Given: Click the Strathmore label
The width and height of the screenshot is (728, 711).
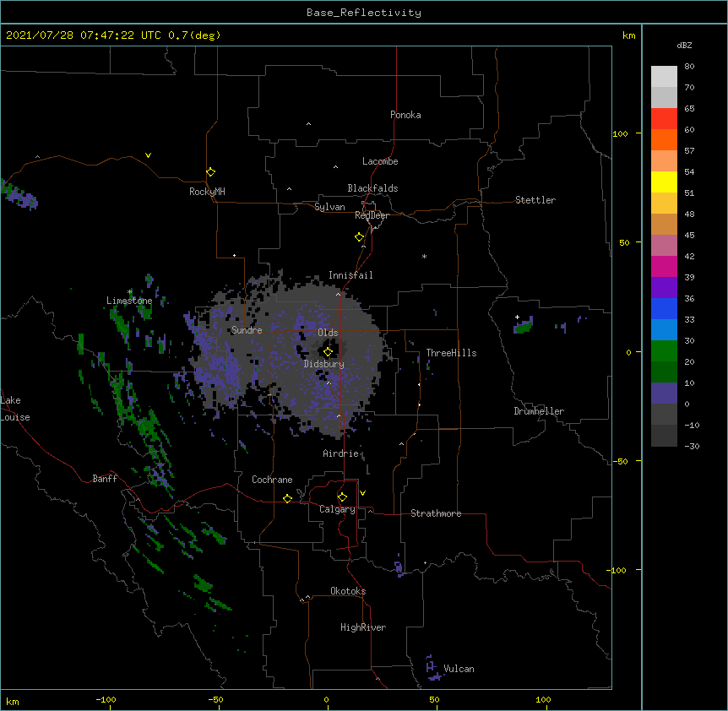Looking at the screenshot, I should 436,513.
